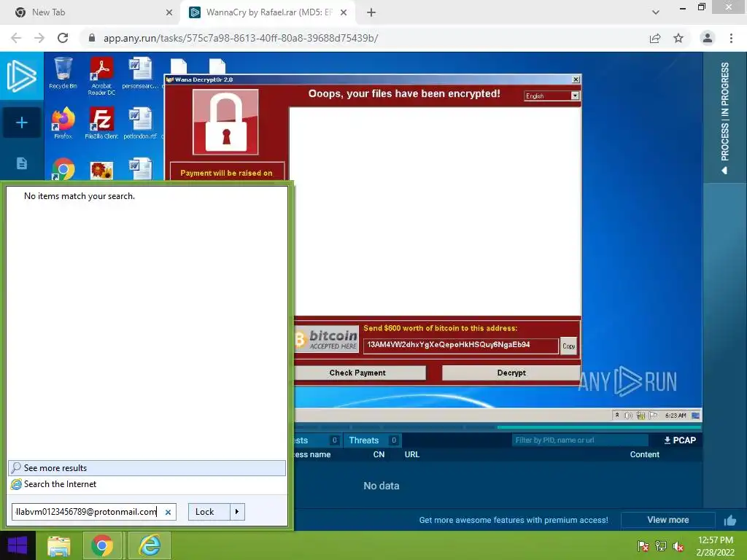Click the document icon in ANY.RUN sidebar
747x560 pixels.
21,163
